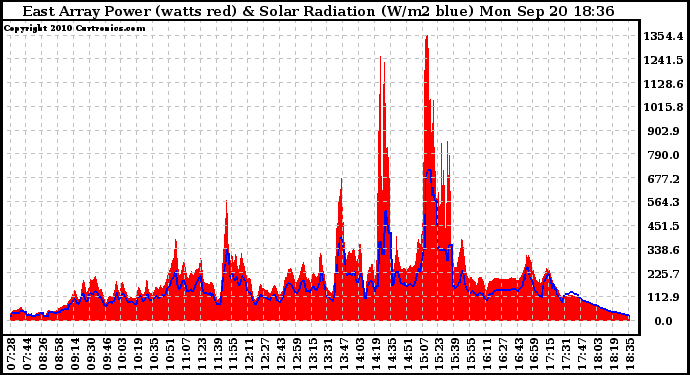Viewport: 690px width, 375px height.
Task: Click the 14:35 time label
Action: (392, 354)
